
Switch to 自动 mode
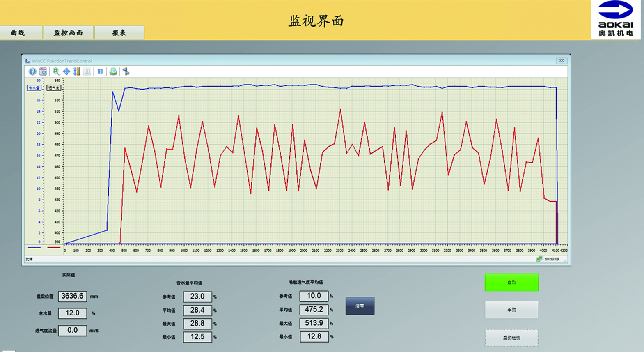coord(511,282)
